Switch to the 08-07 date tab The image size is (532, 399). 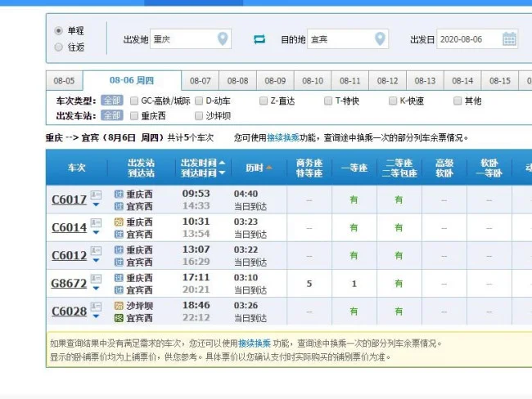pyautogui.click(x=201, y=81)
